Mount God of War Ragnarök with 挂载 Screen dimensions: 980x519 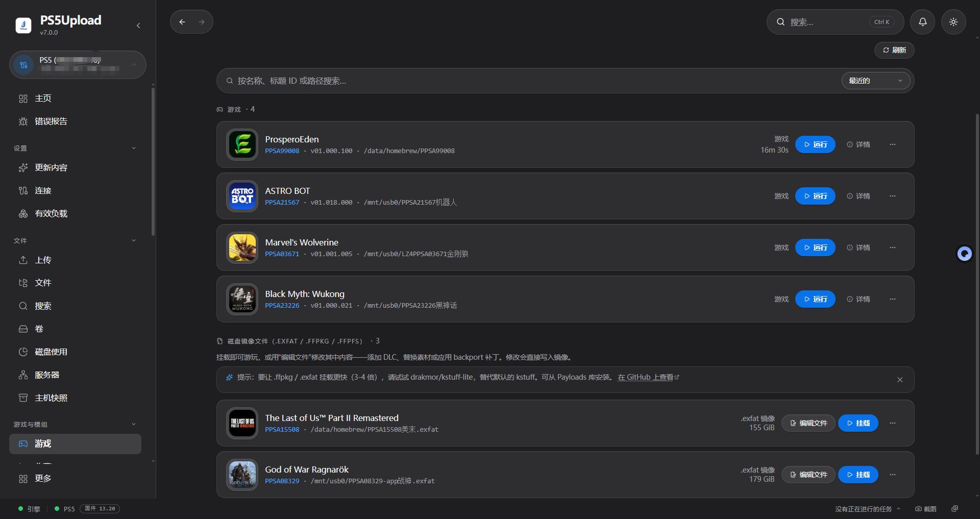858,475
